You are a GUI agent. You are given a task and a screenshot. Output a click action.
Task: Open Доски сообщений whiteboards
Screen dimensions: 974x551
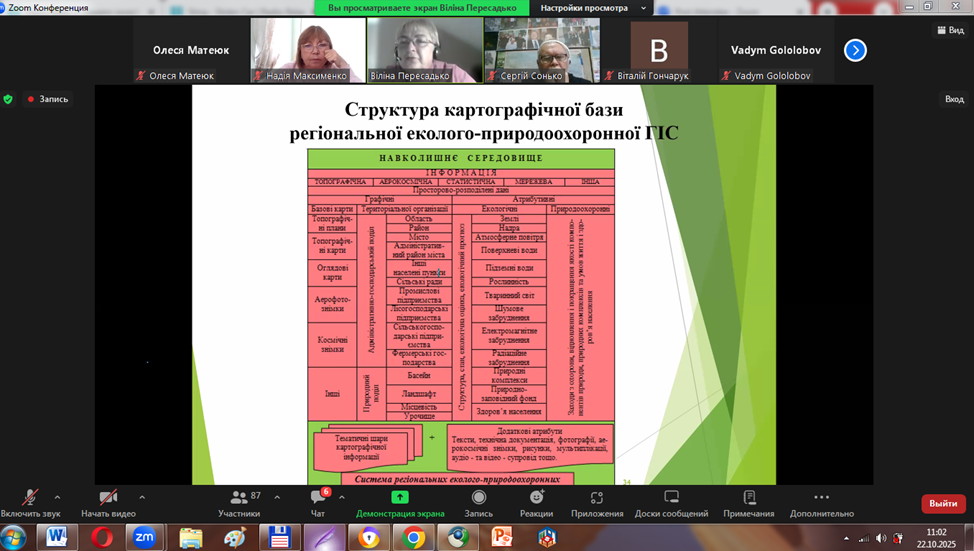point(671,498)
